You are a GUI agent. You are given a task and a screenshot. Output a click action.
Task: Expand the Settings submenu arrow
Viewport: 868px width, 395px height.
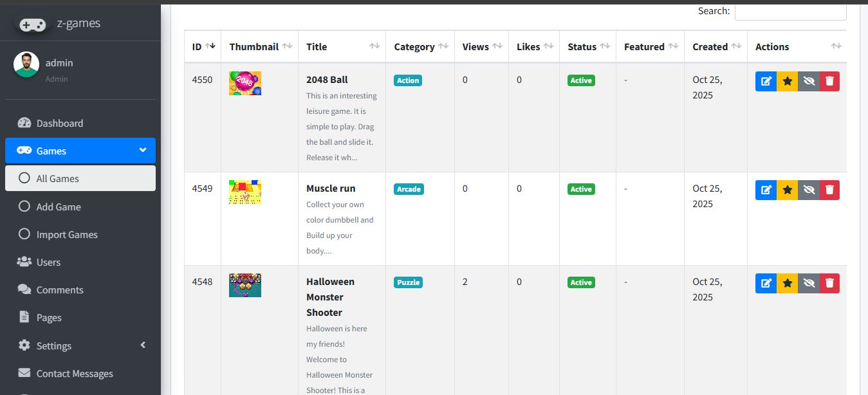click(x=143, y=345)
